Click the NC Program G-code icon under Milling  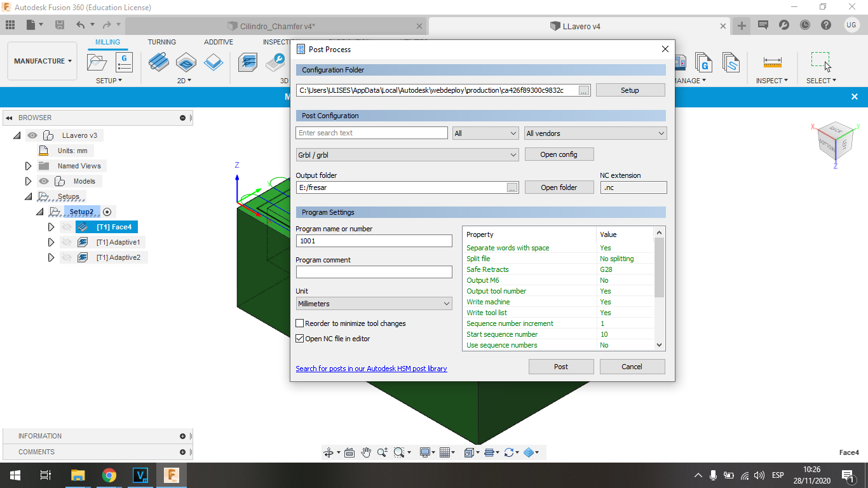click(124, 62)
